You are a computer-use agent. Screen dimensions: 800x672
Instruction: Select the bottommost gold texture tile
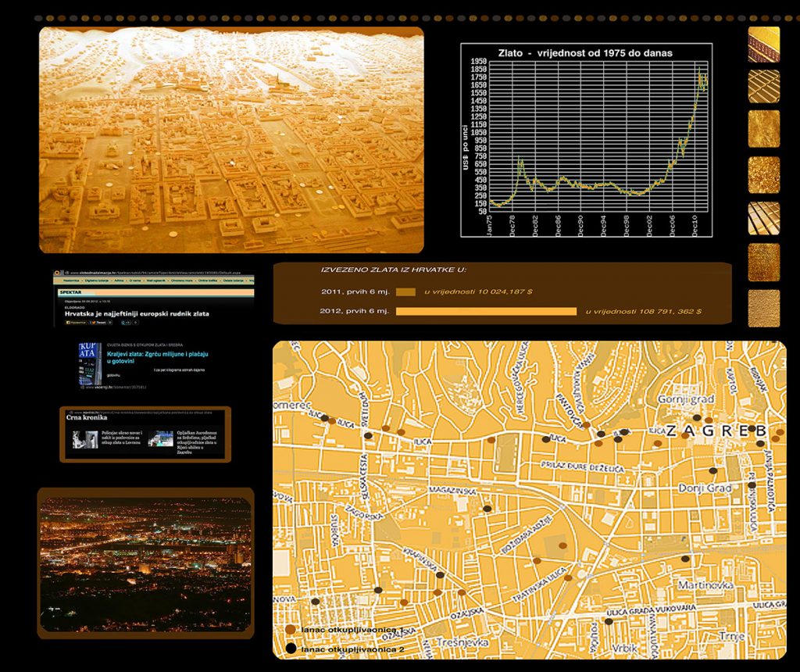[763, 308]
